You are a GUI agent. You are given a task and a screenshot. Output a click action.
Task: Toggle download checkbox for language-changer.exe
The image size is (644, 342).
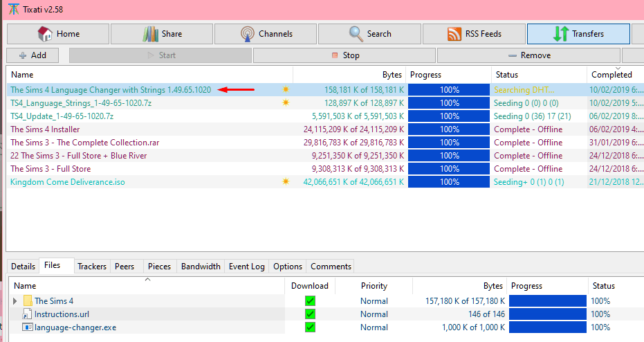click(x=310, y=327)
